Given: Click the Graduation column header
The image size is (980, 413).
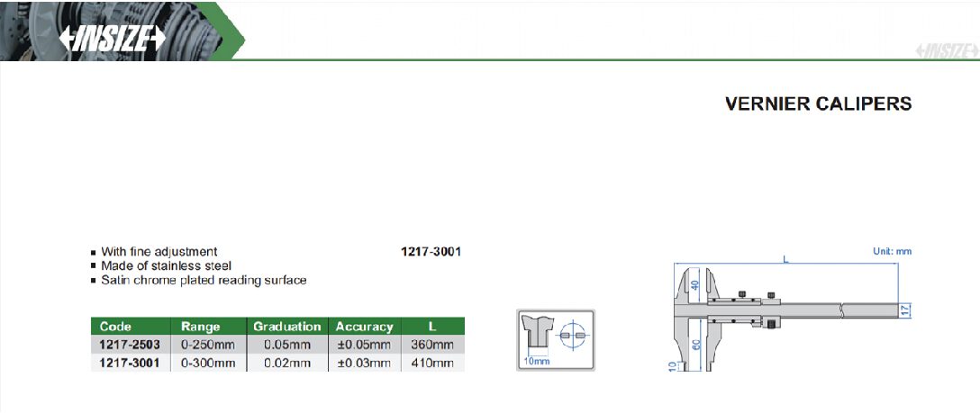Looking at the screenshot, I should 286,327.
